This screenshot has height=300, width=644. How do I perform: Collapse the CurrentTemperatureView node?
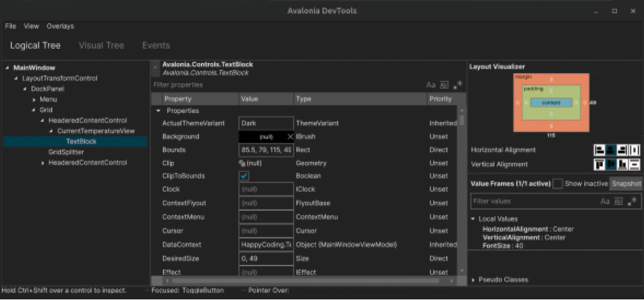51,131
